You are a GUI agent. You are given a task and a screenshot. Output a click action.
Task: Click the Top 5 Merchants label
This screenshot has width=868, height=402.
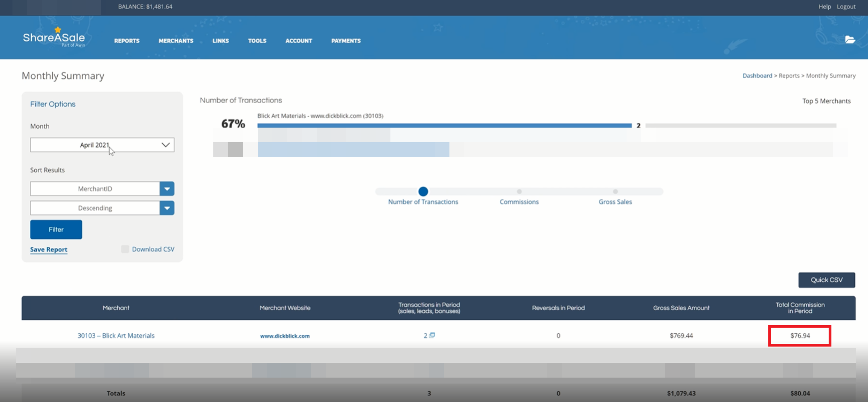826,101
